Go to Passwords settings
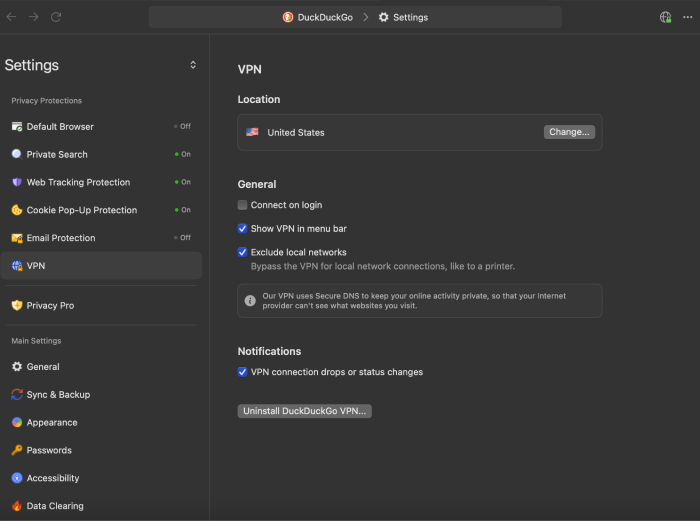This screenshot has width=700, height=521. [x=101, y=450]
